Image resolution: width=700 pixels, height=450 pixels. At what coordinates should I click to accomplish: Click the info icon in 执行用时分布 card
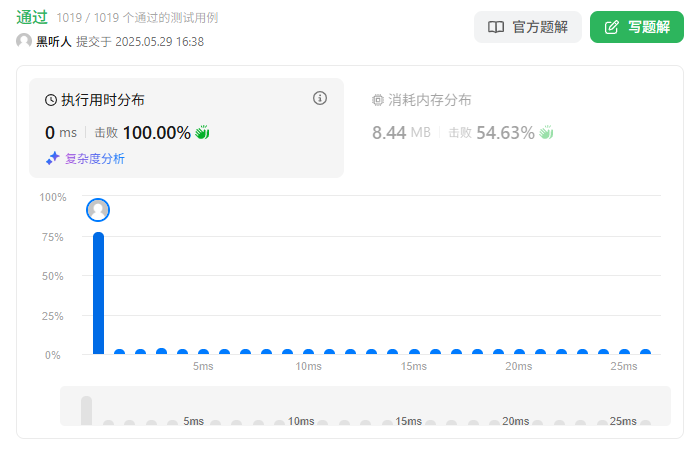pyautogui.click(x=320, y=98)
